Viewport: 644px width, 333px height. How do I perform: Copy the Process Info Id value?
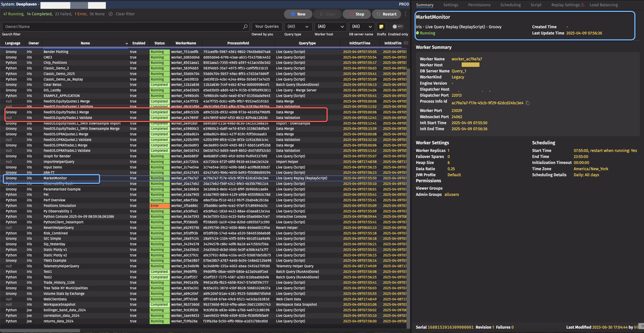(x=528, y=103)
